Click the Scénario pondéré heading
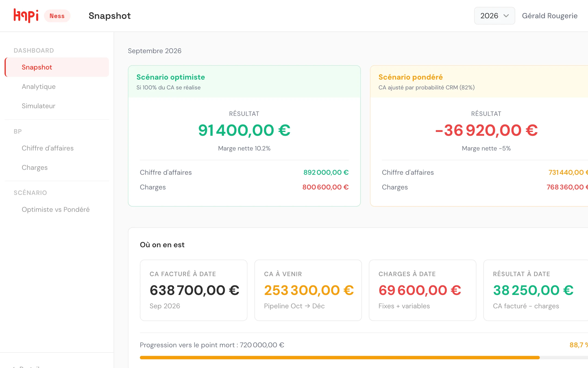This screenshot has width=588, height=368. click(x=411, y=77)
